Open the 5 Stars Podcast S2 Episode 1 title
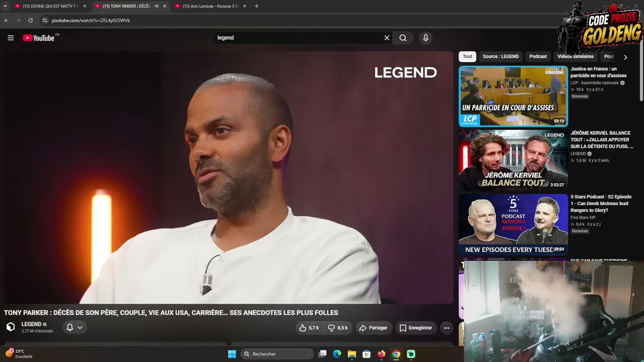 (x=601, y=203)
